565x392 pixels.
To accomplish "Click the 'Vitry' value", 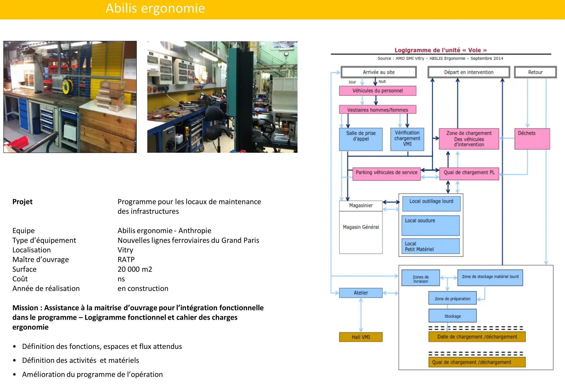I will click(x=125, y=250).
